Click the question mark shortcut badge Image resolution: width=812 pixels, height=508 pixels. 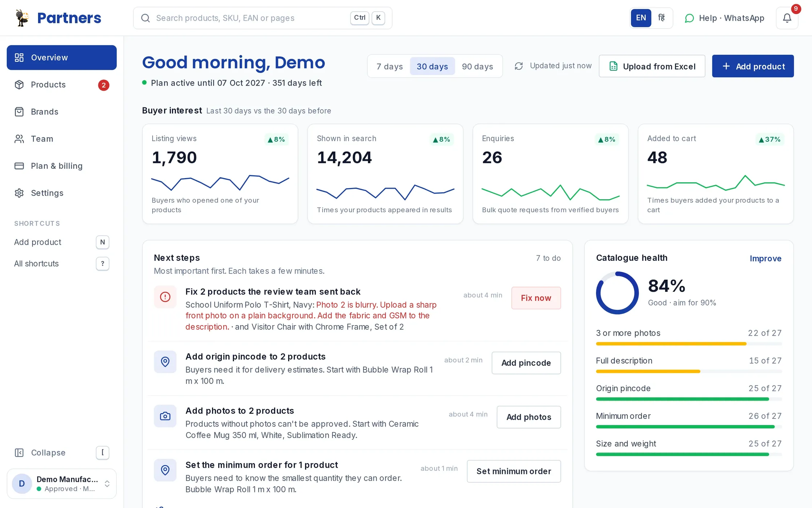click(103, 263)
